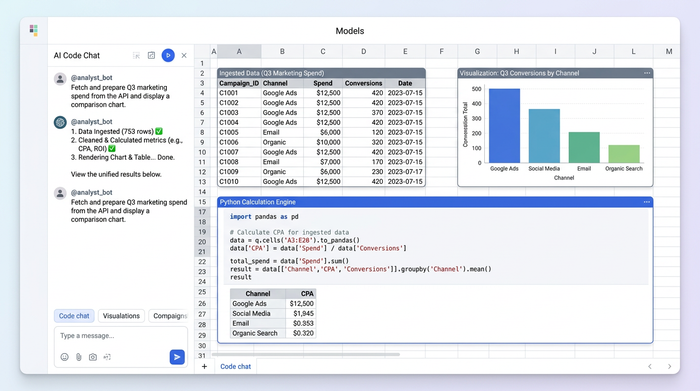
Task: Select the highlighted column A header
Action: click(239, 51)
